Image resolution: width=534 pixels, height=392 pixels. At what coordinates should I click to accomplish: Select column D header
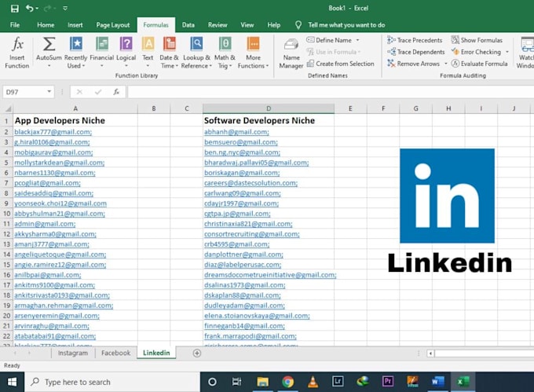pos(269,108)
